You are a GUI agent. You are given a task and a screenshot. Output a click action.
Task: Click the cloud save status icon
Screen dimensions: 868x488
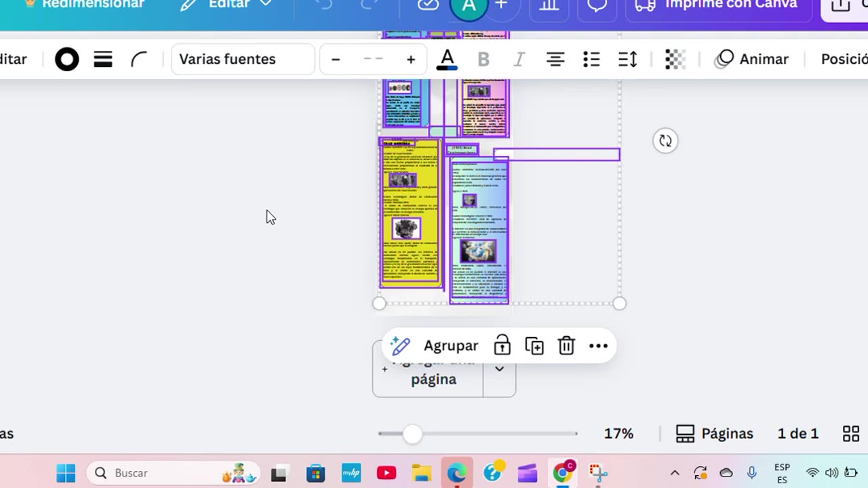click(x=428, y=4)
